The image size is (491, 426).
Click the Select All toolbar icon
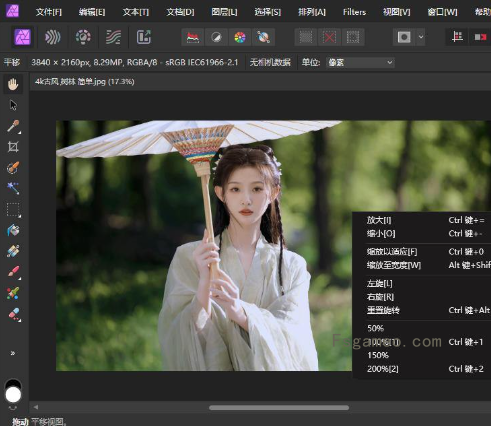coord(306,37)
